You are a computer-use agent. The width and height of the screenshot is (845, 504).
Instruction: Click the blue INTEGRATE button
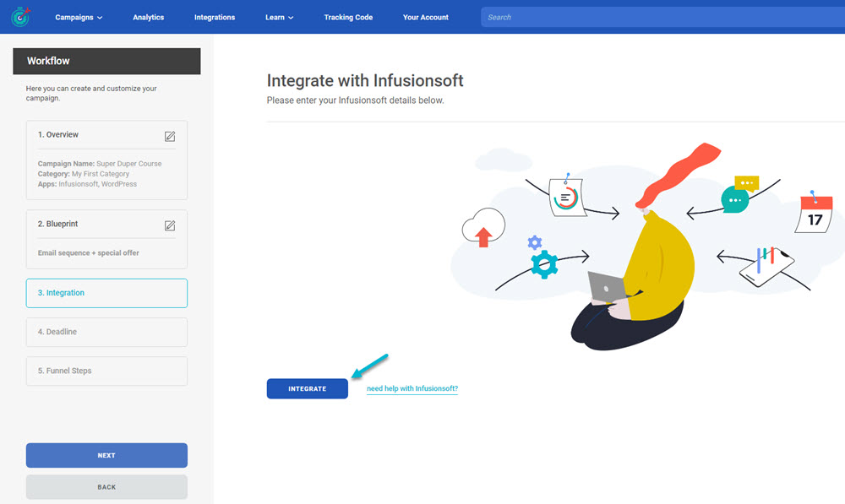tap(308, 389)
